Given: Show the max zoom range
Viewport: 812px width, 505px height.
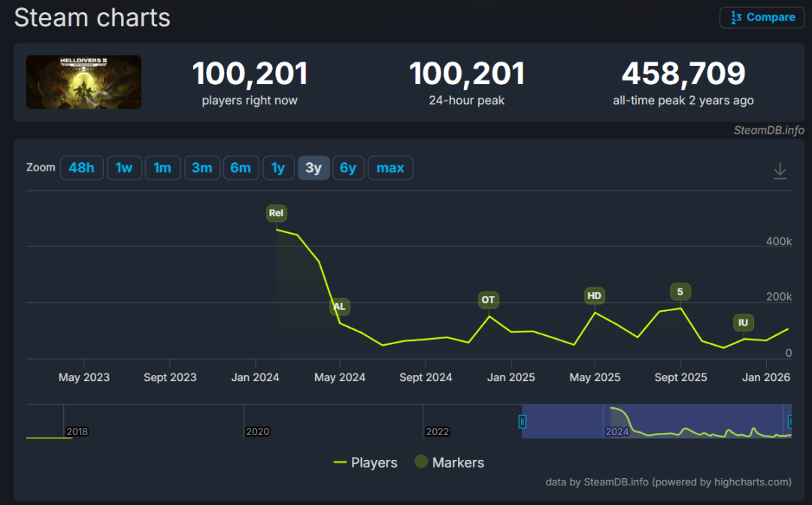Looking at the screenshot, I should click(x=390, y=168).
